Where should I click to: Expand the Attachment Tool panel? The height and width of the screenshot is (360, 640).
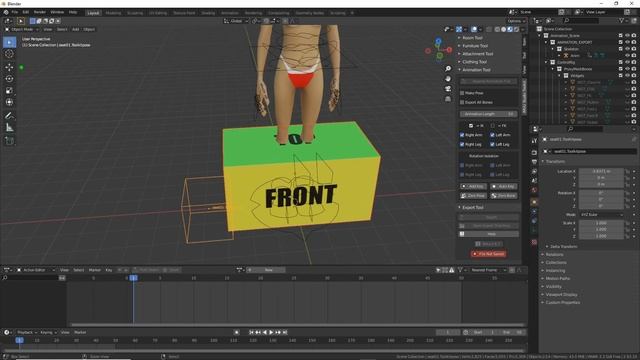477,54
